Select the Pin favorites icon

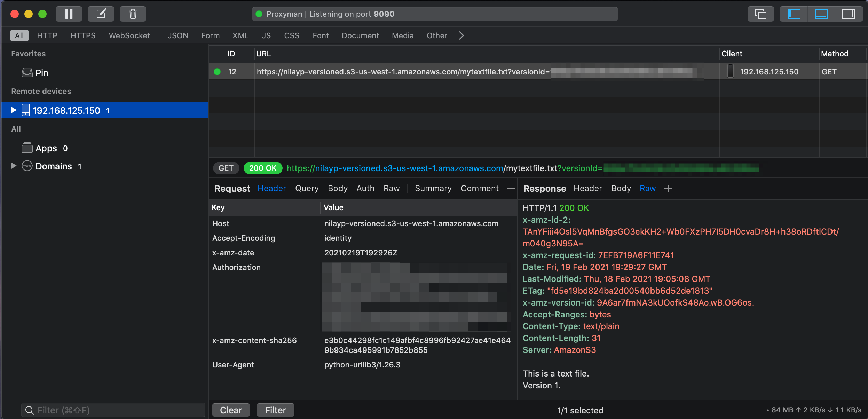[x=27, y=73]
